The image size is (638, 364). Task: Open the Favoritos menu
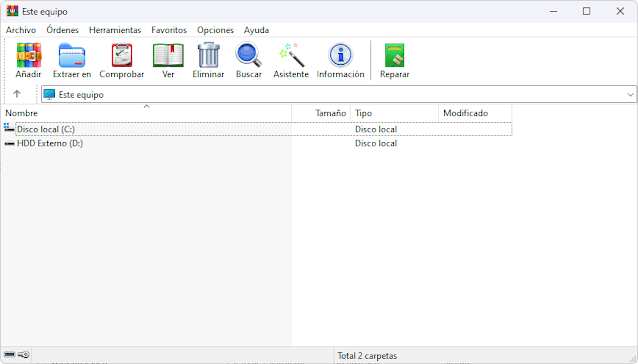[169, 30]
